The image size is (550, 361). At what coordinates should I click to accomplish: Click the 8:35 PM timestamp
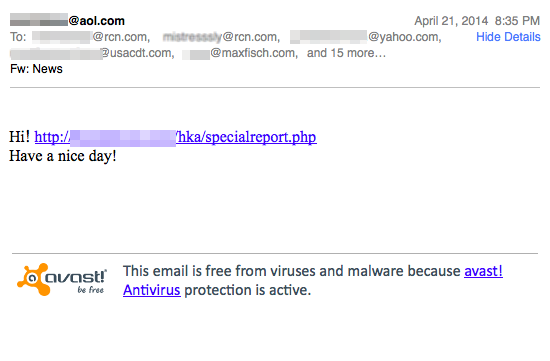click(517, 21)
